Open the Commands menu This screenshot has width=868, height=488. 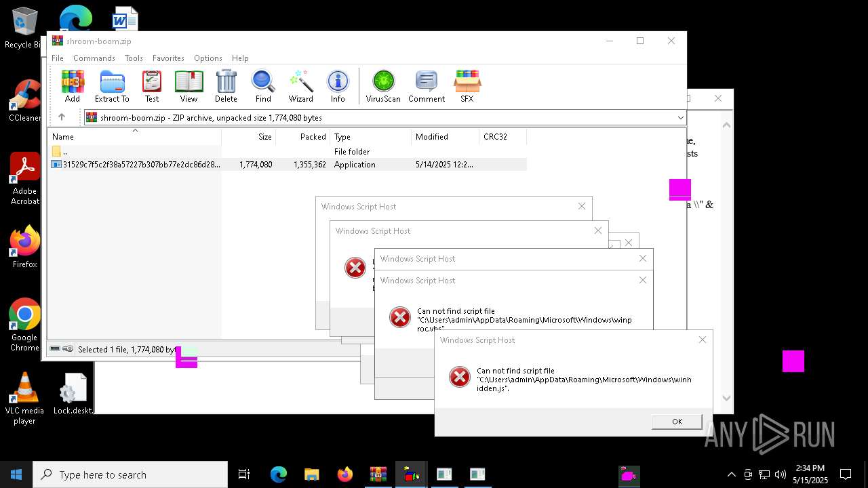94,58
